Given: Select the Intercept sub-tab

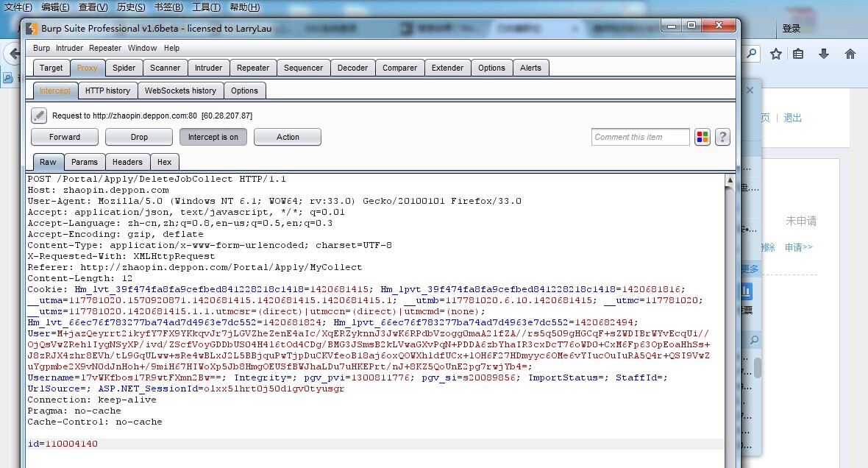Looking at the screenshot, I should click(x=55, y=91).
